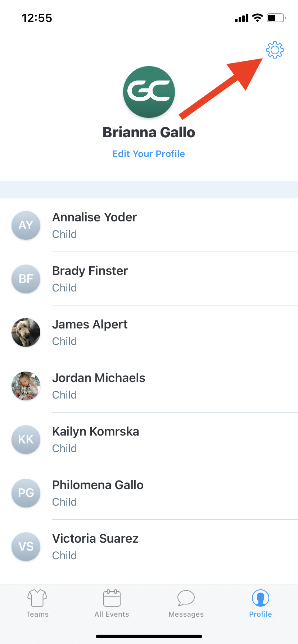Tap the AY initials avatar

click(26, 225)
